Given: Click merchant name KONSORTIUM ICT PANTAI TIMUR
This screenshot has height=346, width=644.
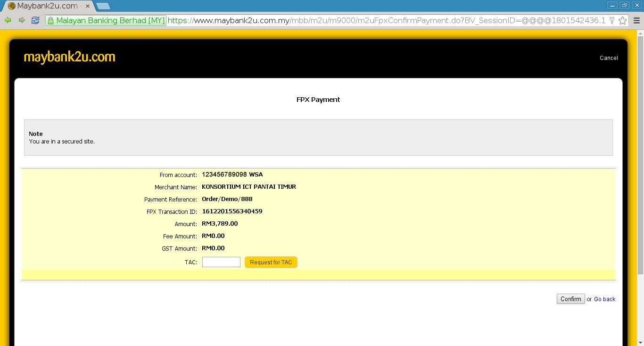Looking at the screenshot, I should coord(249,187).
